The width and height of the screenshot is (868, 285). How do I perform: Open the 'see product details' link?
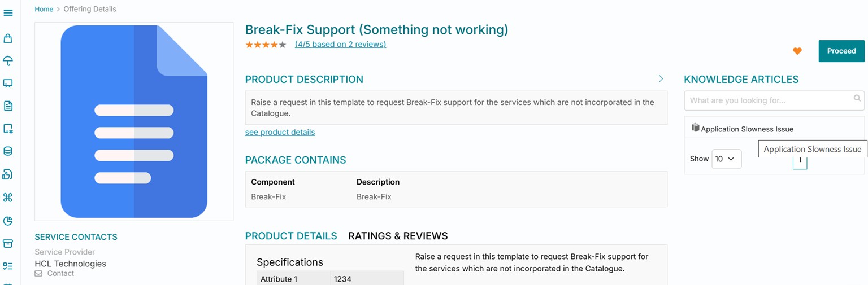point(280,132)
